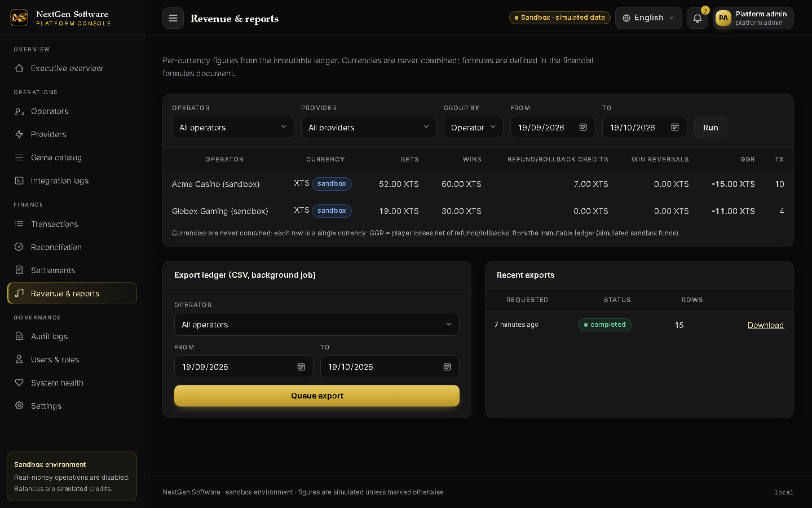The height and width of the screenshot is (508, 812).
Task: Select the Revenue & reports menu item
Action: coord(72,294)
